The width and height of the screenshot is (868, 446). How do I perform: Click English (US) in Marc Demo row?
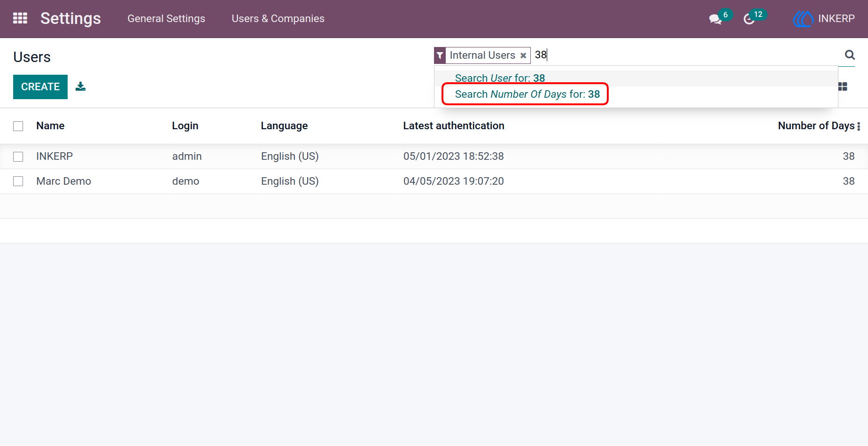coord(290,181)
